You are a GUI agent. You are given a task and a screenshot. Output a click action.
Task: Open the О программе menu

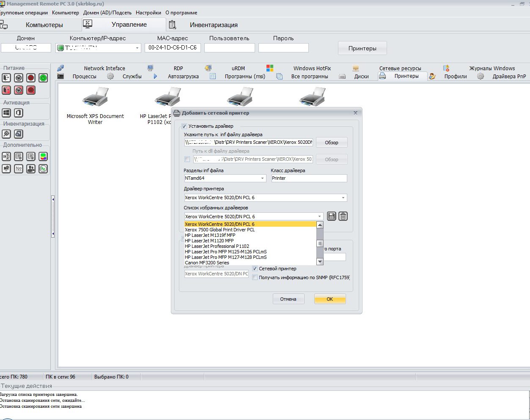(x=181, y=13)
